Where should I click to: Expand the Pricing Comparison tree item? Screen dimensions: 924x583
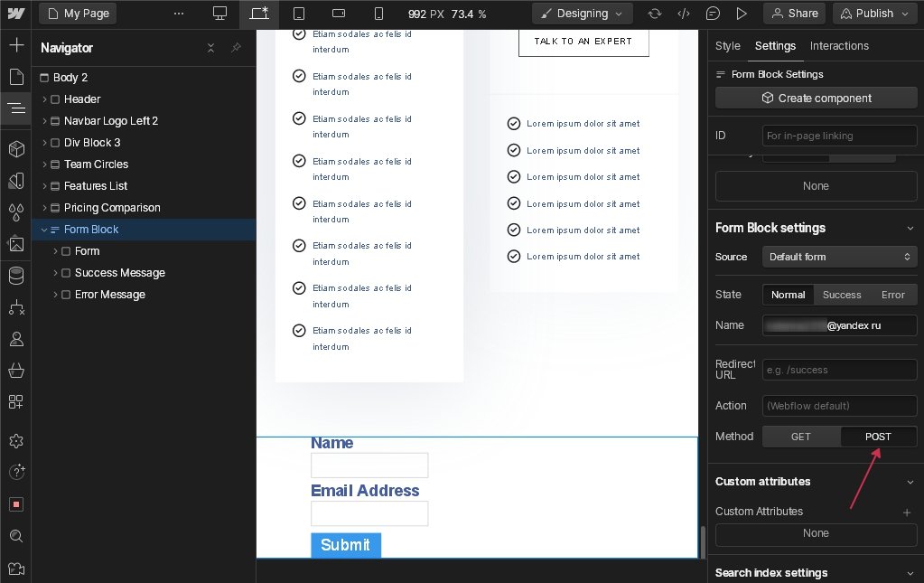click(x=45, y=208)
